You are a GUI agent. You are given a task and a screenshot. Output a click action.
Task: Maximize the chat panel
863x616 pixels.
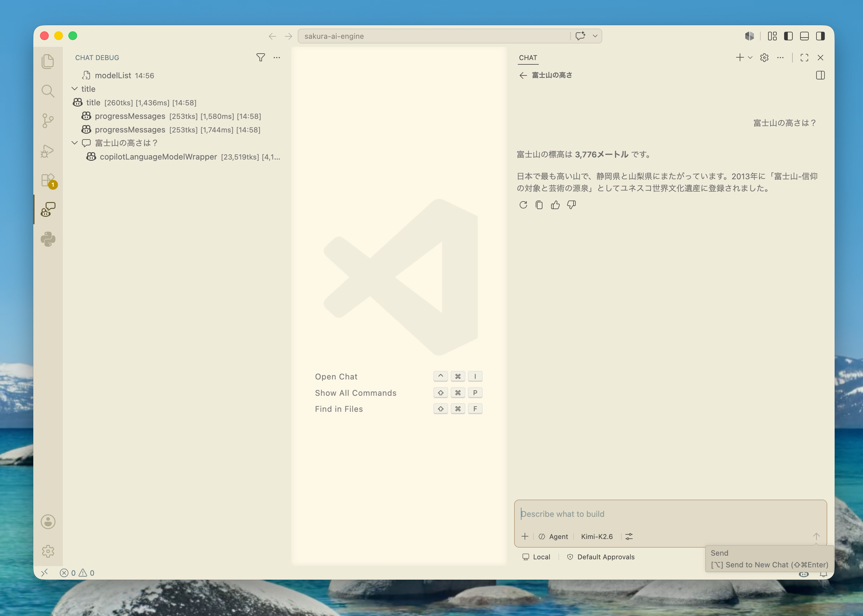(804, 58)
